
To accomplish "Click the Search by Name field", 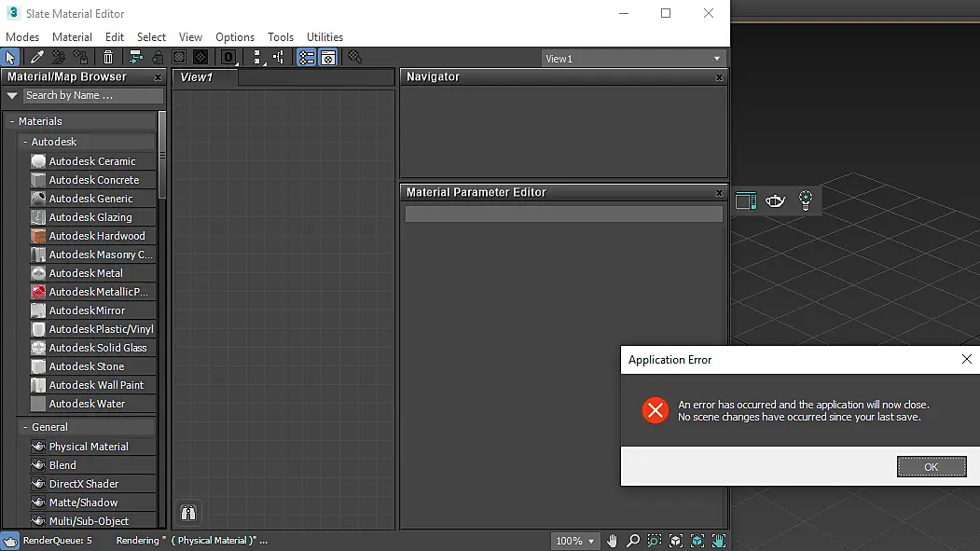I will pyautogui.click(x=93, y=96).
